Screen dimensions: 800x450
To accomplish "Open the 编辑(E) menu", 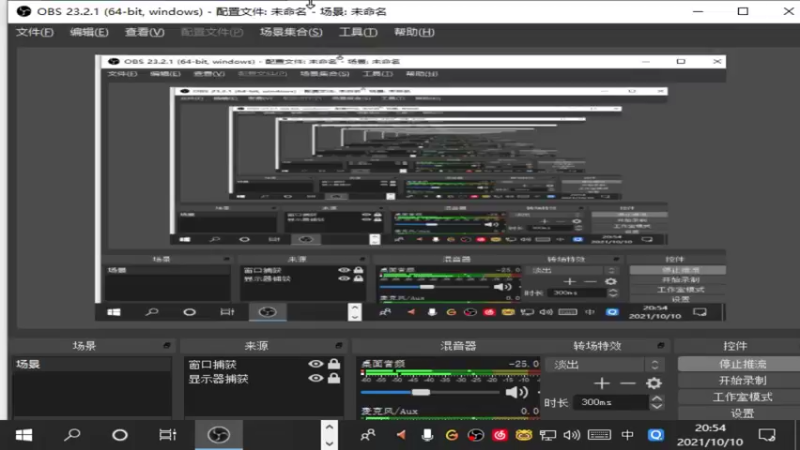I will 89,32.
